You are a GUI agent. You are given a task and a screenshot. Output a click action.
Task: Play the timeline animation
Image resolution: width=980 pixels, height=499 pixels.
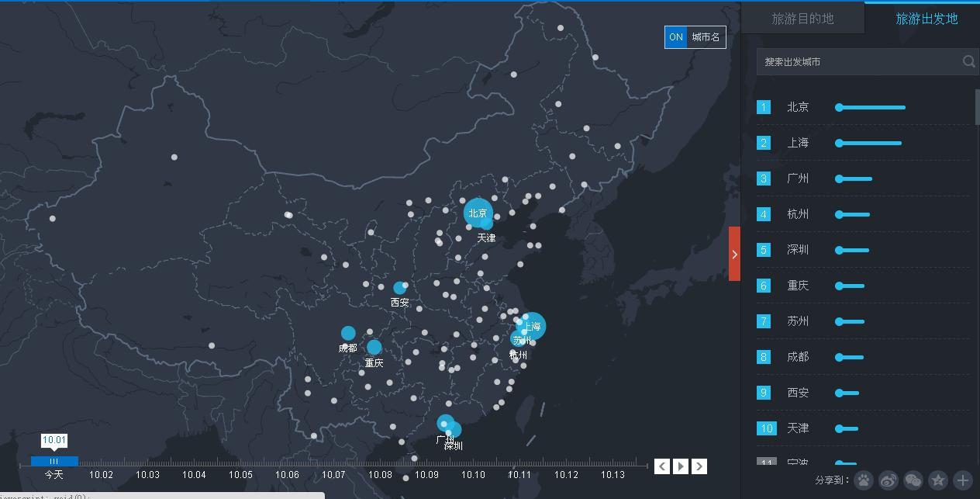tap(681, 466)
